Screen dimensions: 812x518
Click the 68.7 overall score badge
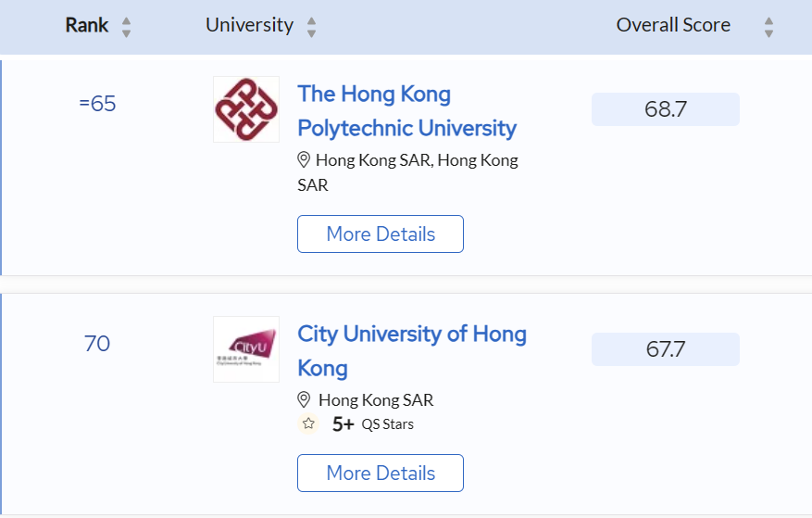pyautogui.click(x=666, y=109)
